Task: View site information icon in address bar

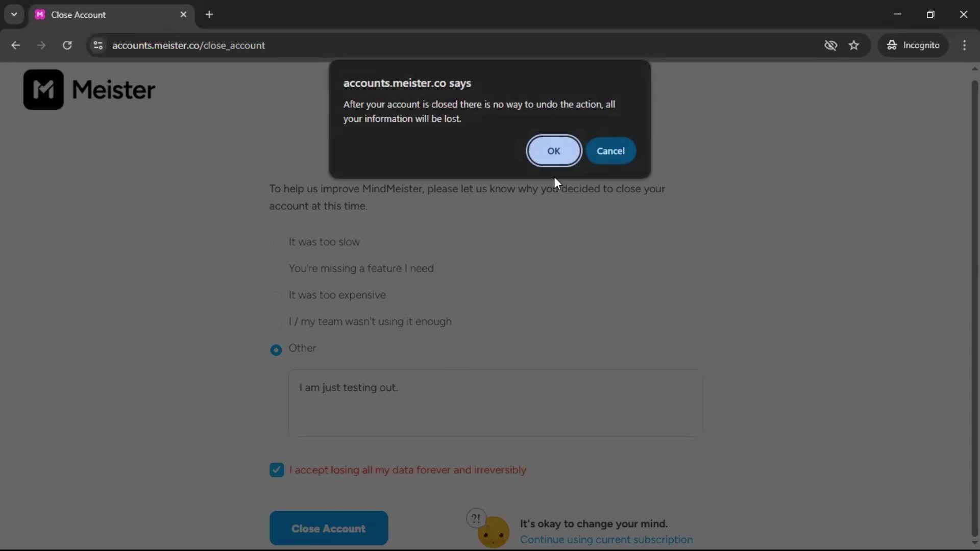Action: pyautogui.click(x=98, y=45)
